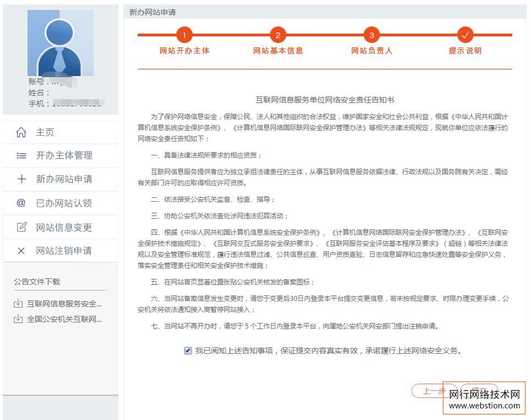Select the 网站负责人 step label
The height and width of the screenshot is (420, 531).
[372, 51]
